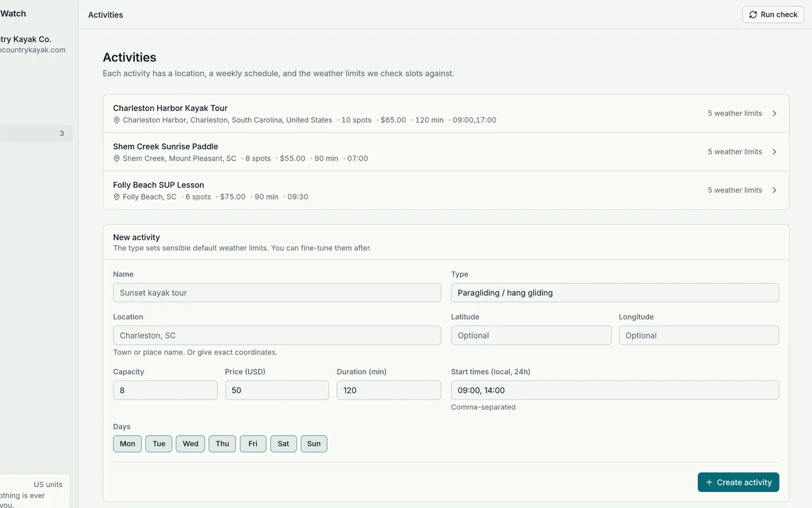Toggle the Sat day chip
The width and height of the screenshot is (812, 508).
(x=284, y=444)
